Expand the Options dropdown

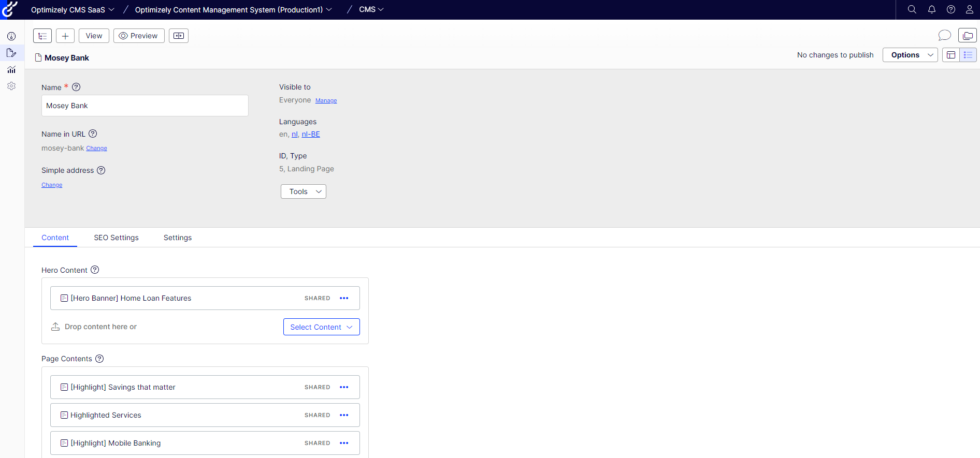click(910, 55)
